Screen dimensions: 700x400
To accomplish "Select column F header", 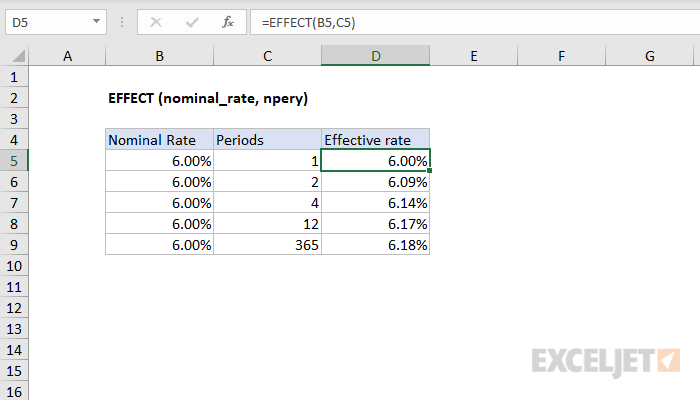I will tap(562, 56).
